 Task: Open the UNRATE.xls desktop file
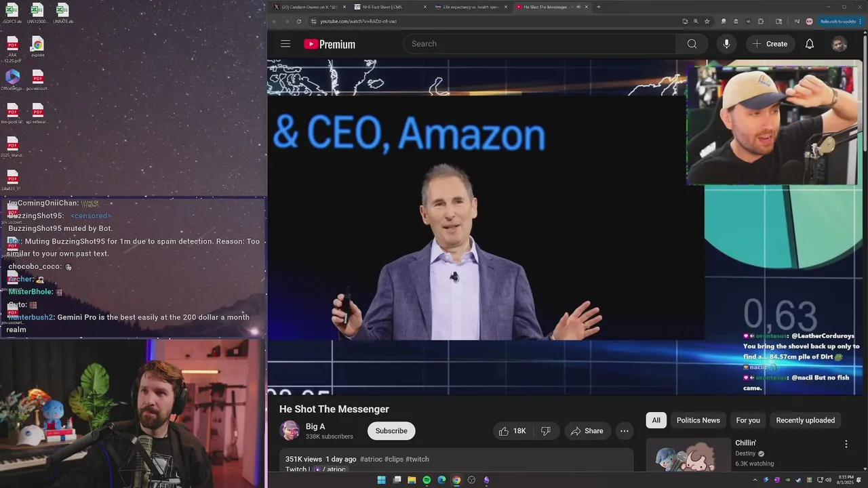(62, 14)
